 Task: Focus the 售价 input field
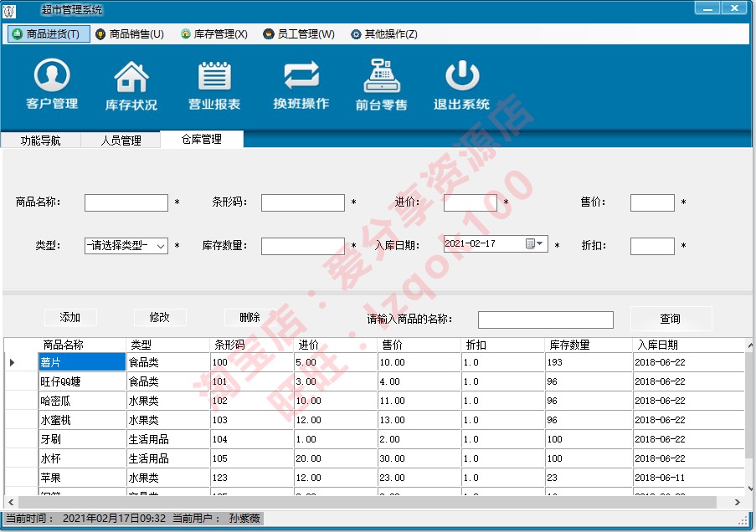click(652, 203)
